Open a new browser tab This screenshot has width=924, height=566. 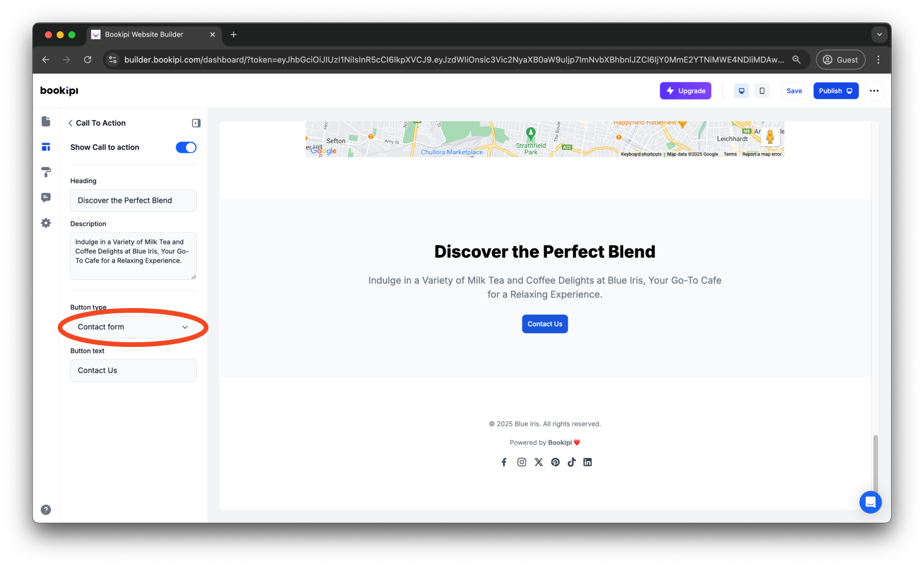(234, 35)
